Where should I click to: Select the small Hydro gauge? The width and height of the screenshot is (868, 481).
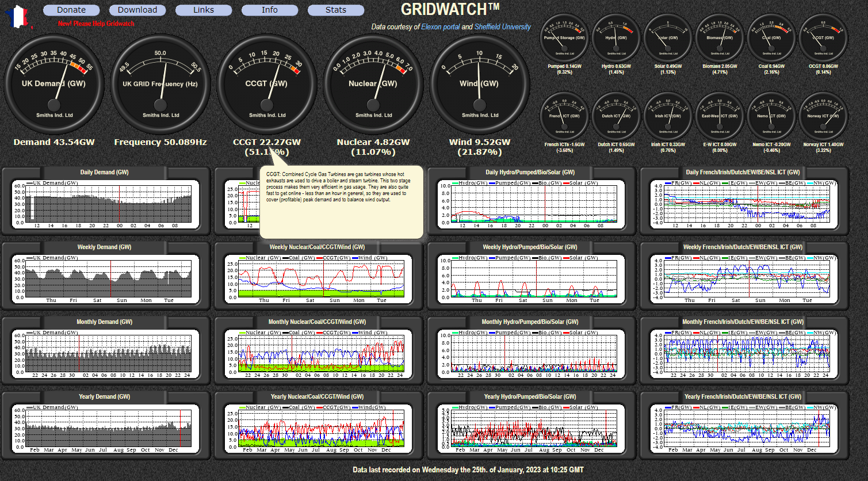[x=617, y=37]
